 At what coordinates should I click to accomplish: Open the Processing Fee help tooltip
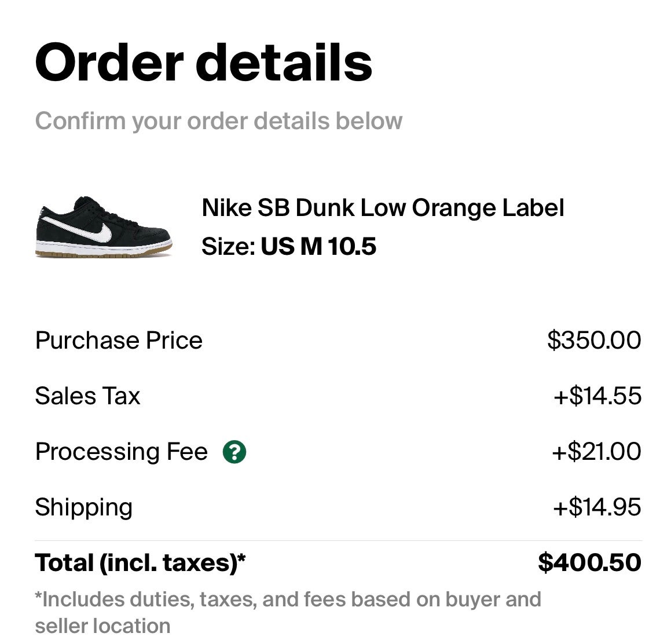click(234, 452)
